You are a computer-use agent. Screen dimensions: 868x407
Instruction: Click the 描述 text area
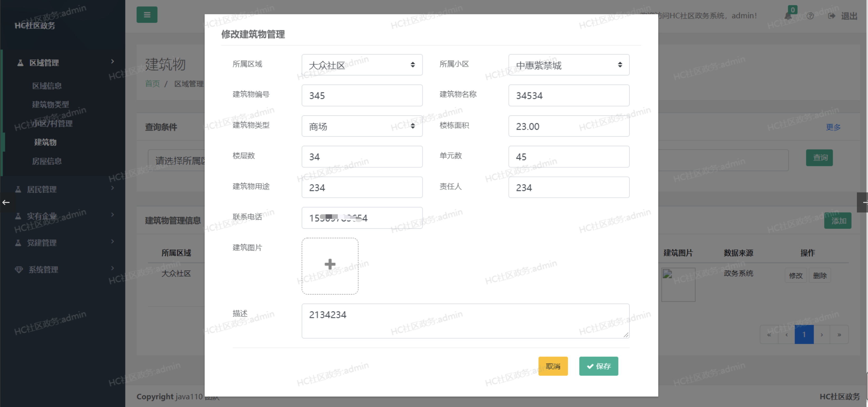coord(465,321)
